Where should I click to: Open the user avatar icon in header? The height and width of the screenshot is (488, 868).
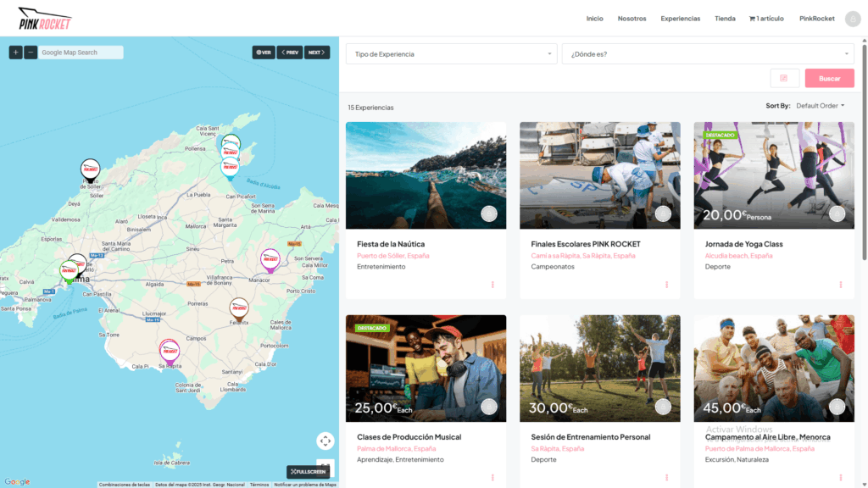(853, 19)
